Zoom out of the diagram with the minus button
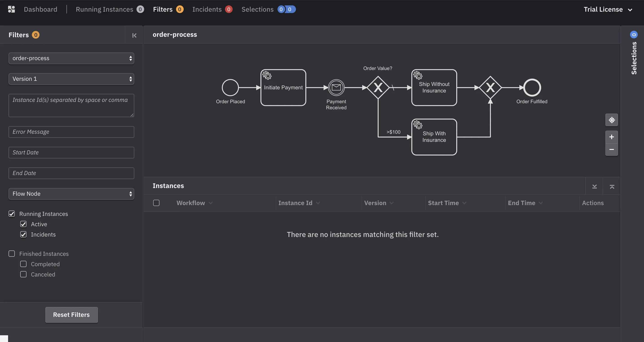This screenshot has height=342, width=644. coord(611,149)
